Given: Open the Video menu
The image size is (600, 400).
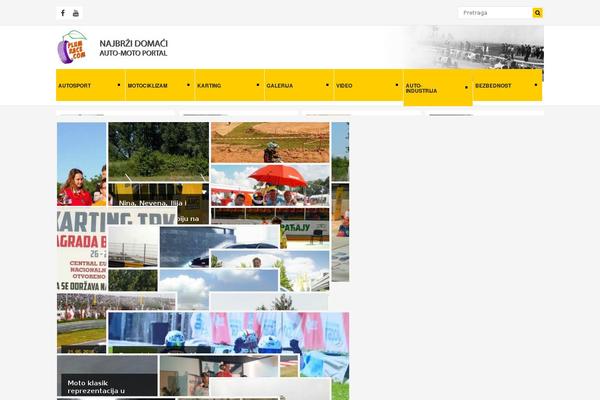Looking at the screenshot, I should click(368, 85).
